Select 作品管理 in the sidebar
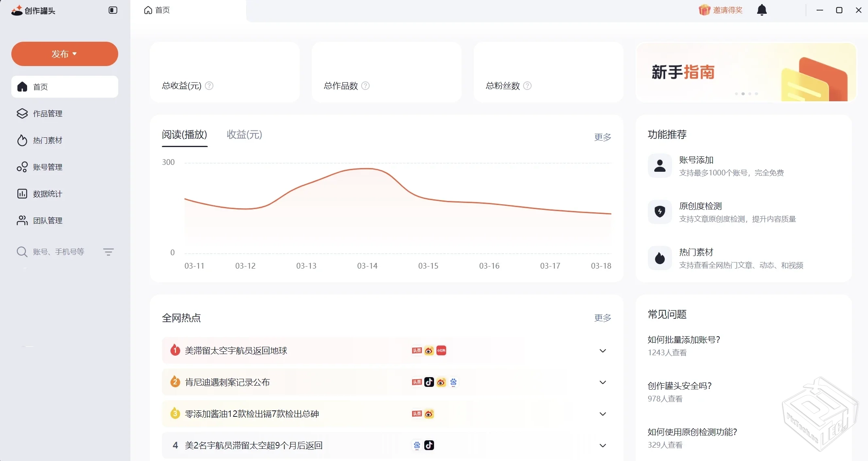This screenshot has height=461, width=868. (x=47, y=113)
